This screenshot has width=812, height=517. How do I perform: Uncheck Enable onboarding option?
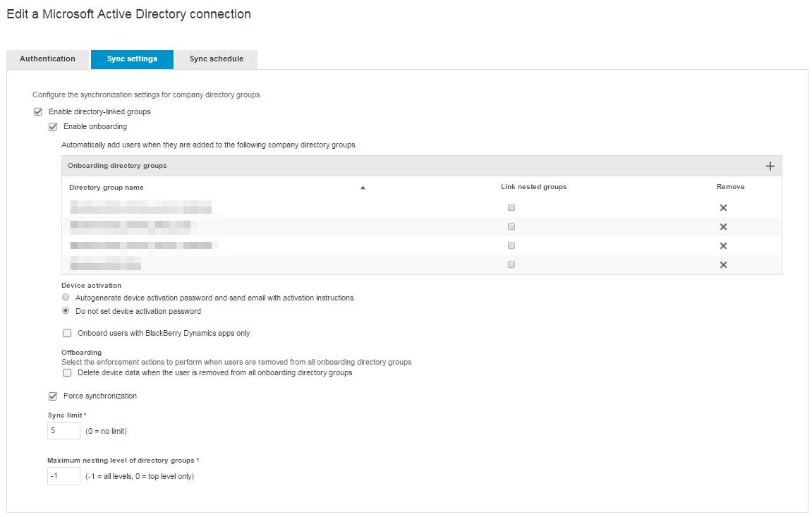pyautogui.click(x=52, y=127)
